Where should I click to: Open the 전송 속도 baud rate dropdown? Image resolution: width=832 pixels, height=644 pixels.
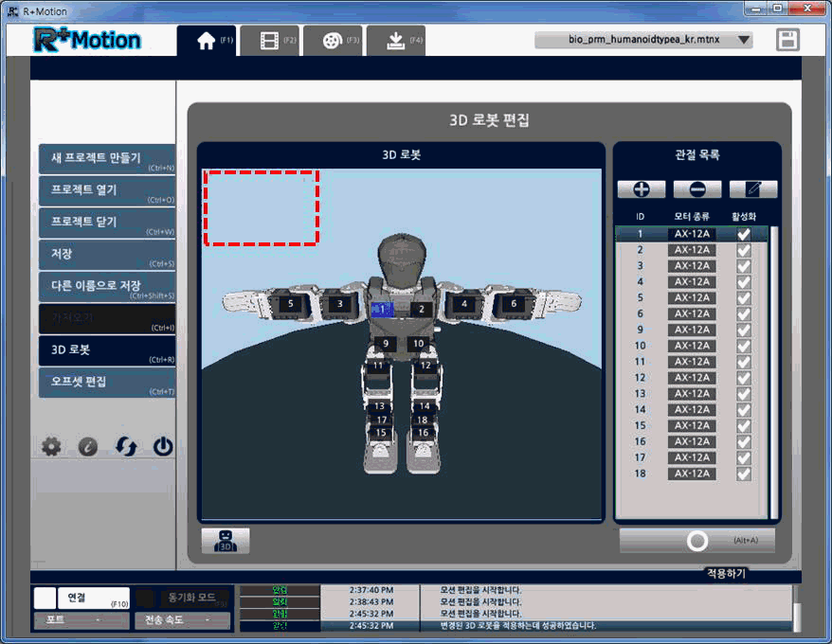pyautogui.click(x=182, y=620)
